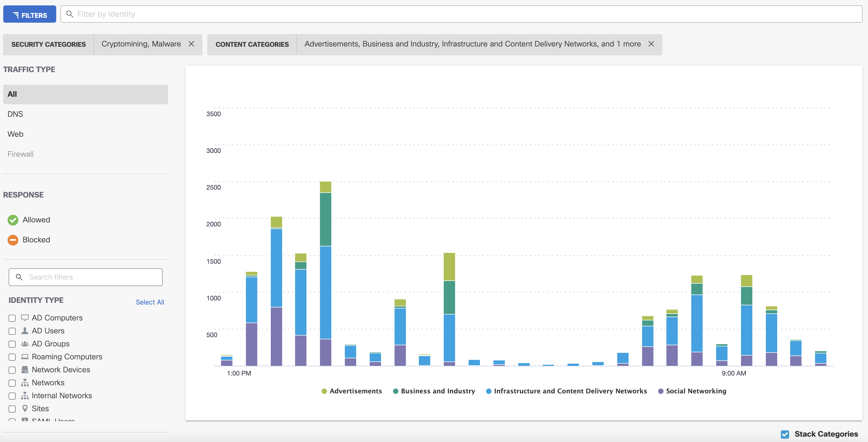Viewport: 868px width, 442px height.
Task: Click the AD Users person icon
Action: (25, 330)
